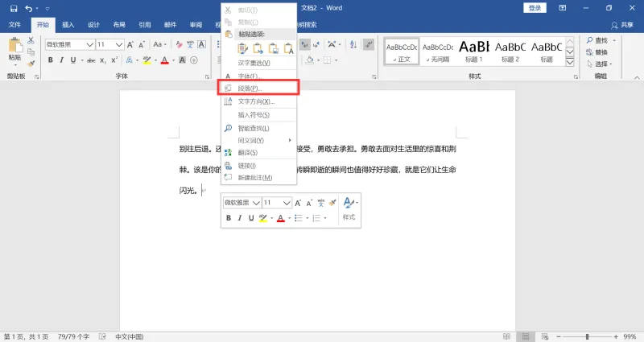Click the Undo arrow in quick access toolbar

[28, 8]
